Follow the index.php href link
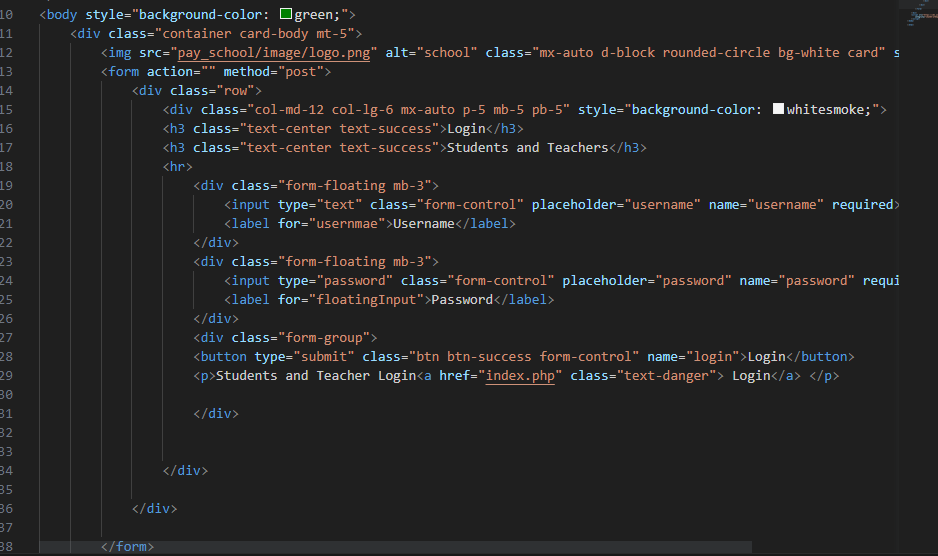 [x=520, y=375]
